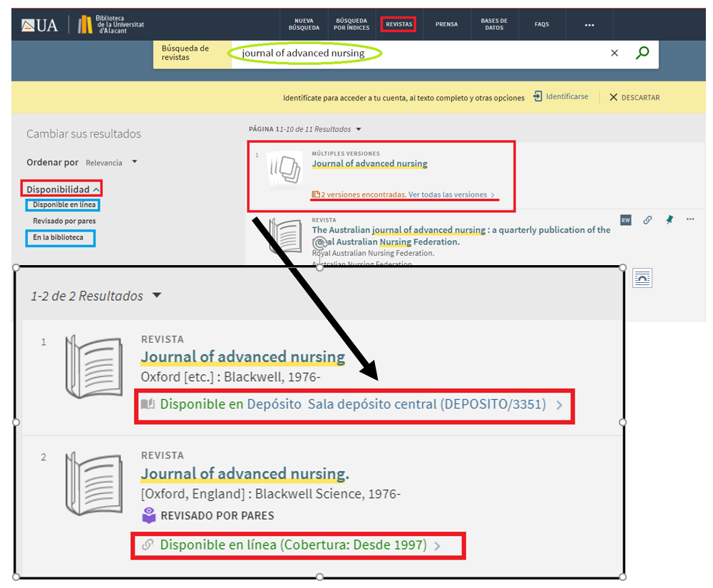This screenshot has height=588, width=713.
Task: Click the RefWorks (RW) export icon
Action: coord(625,220)
